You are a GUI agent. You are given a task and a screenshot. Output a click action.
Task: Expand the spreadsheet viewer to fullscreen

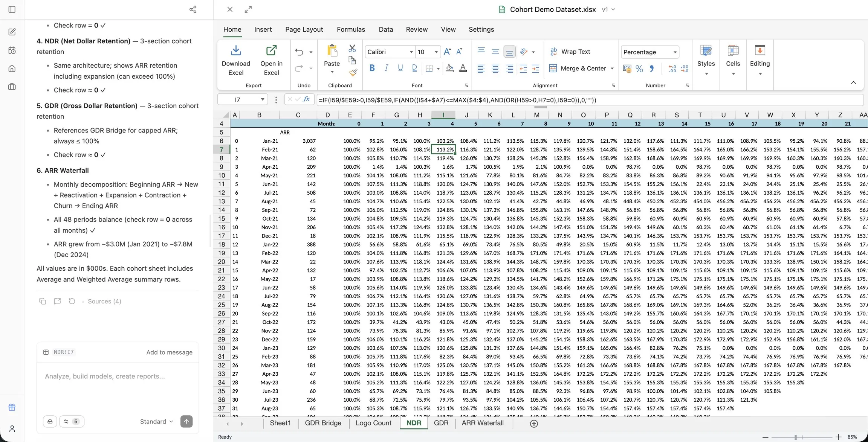[x=248, y=9]
